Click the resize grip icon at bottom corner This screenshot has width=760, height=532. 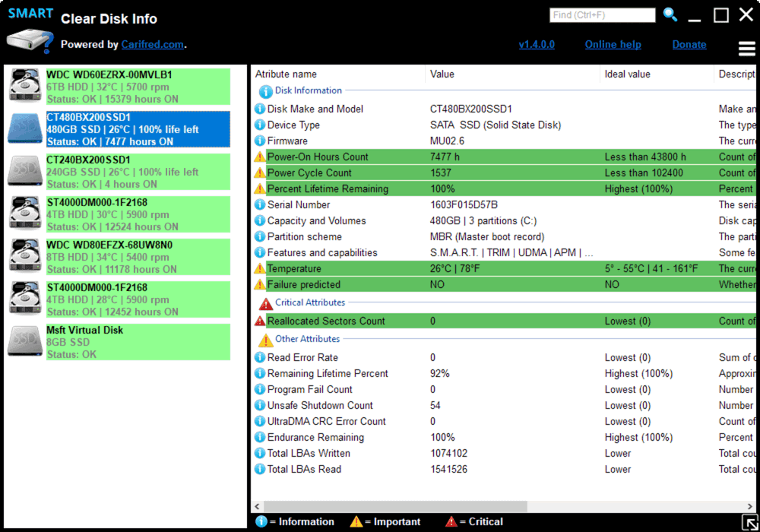coord(750,523)
